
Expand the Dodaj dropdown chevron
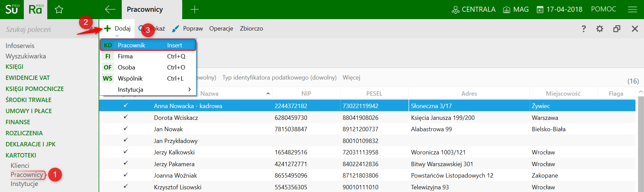117,36
